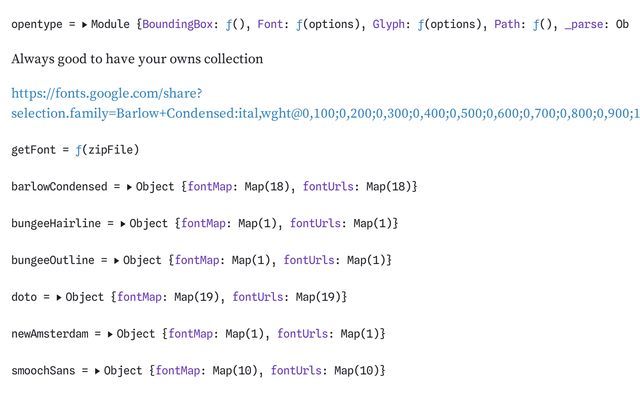Expand the opentype Module disclosure triangle
This screenshot has width=640, height=400.
pyautogui.click(x=84, y=23)
